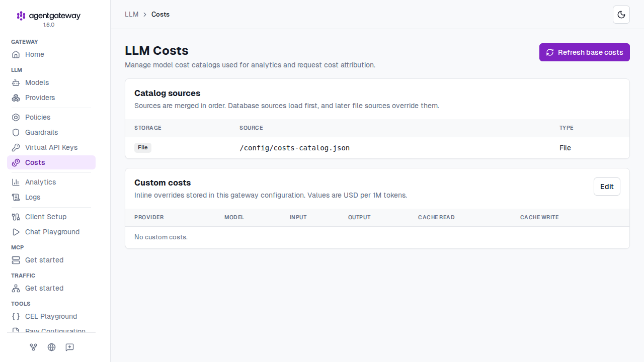Open the Models section
This screenshot has height=362, width=644.
51,82
